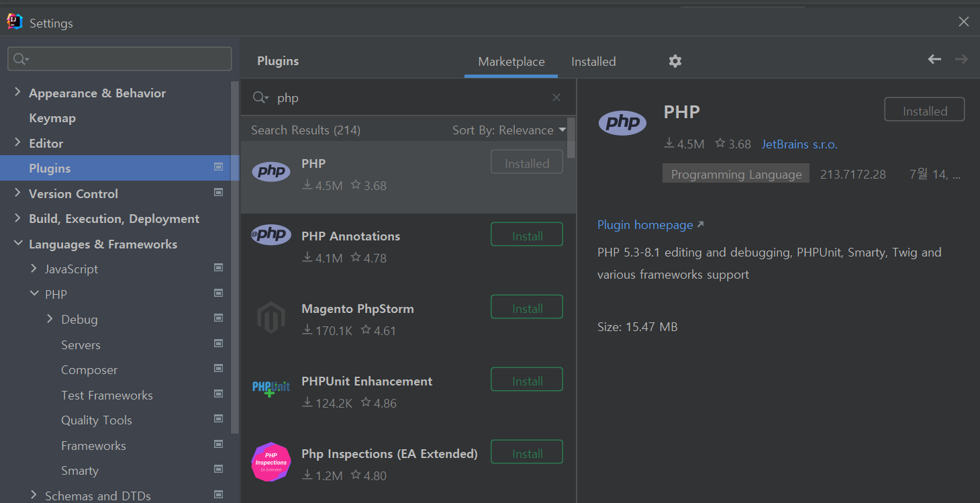Click project-level icon beside Plugins row
The width and height of the screenshot is (980, 503).
(218, 167)
